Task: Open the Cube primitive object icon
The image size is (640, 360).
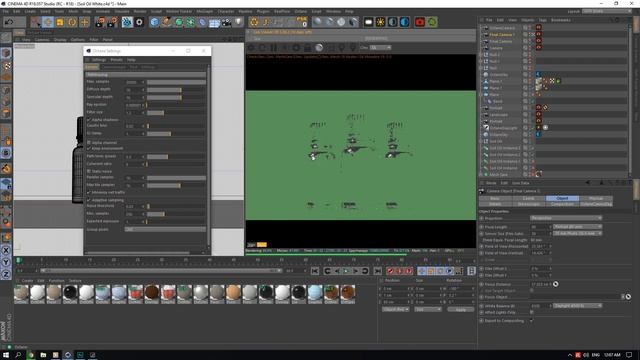Action: [154, 22]
